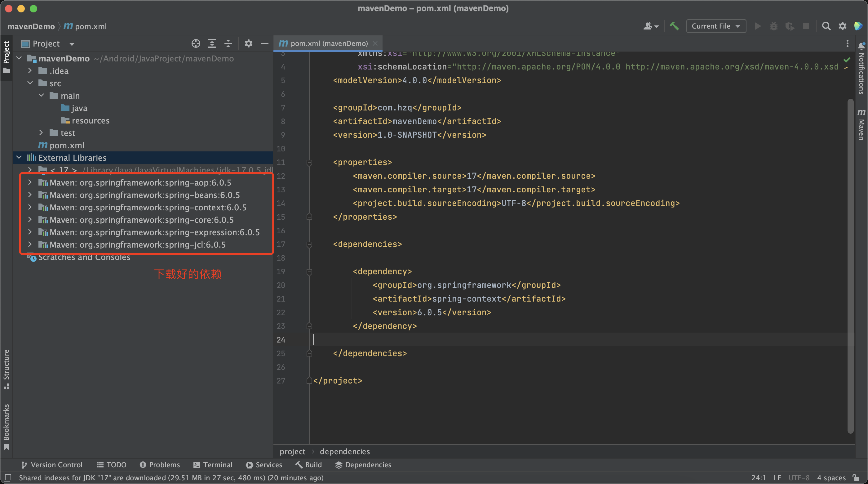Click the Stop square icon
Viewport: 868px width, 484px height.
[806, 26]
